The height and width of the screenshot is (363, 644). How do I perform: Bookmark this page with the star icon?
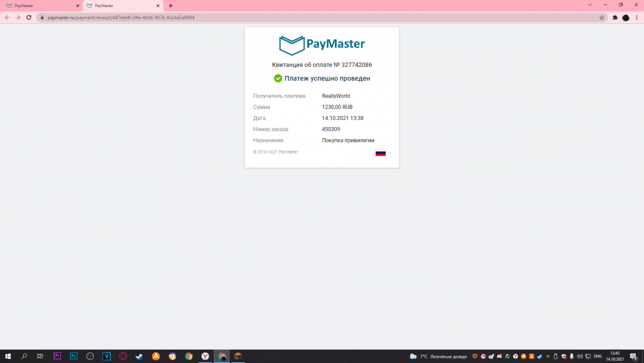coord(601,17)
